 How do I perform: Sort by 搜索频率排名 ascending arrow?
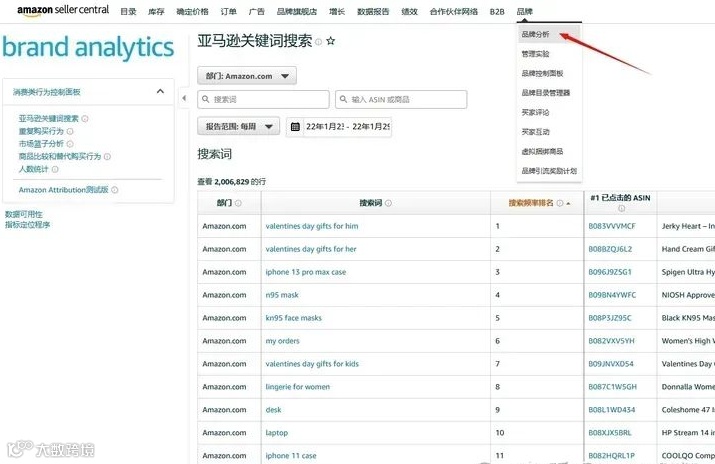(568, 204)
